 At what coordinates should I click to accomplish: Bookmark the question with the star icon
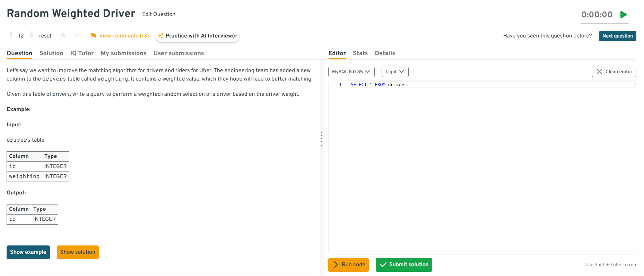[63, 35]
